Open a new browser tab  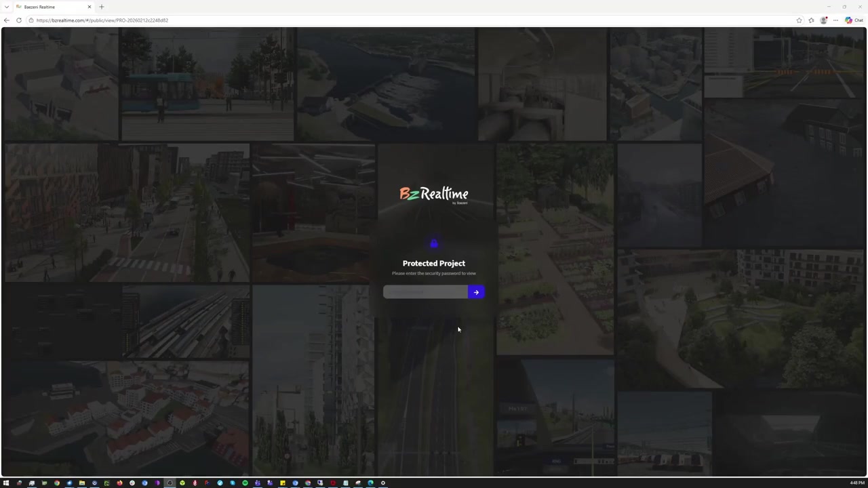102,7
